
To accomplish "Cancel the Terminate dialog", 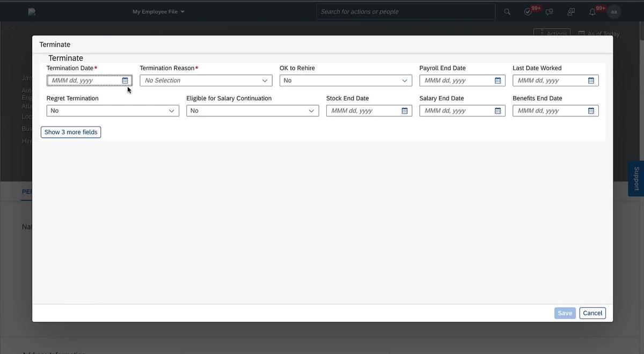I will 592,313.
